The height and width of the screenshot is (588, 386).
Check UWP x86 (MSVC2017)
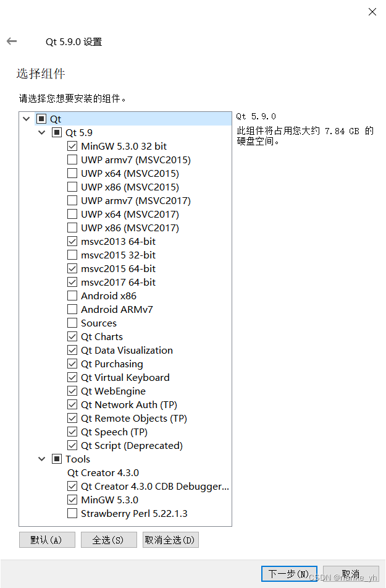(72, 228)
